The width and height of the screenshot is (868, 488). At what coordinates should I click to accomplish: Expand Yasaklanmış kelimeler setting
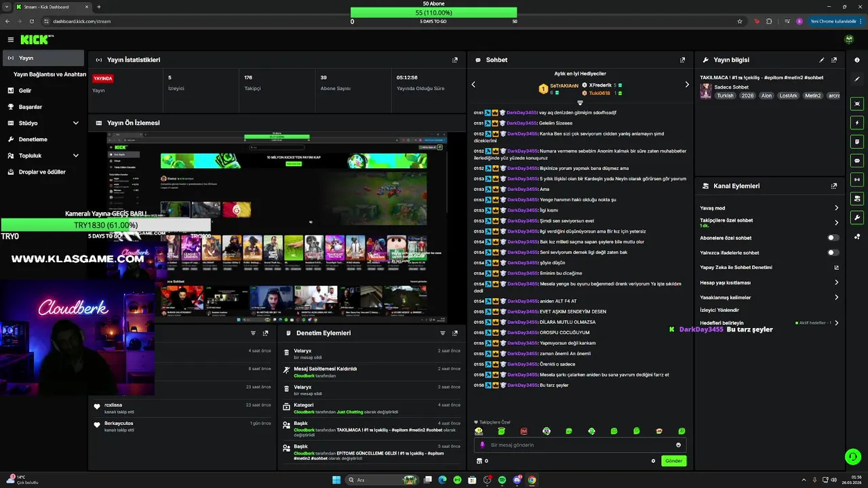click(836, 297)
